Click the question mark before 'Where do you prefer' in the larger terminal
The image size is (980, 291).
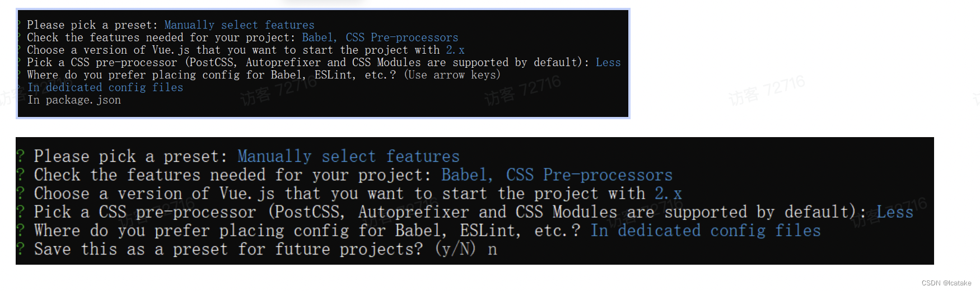[x=20, y=231]
